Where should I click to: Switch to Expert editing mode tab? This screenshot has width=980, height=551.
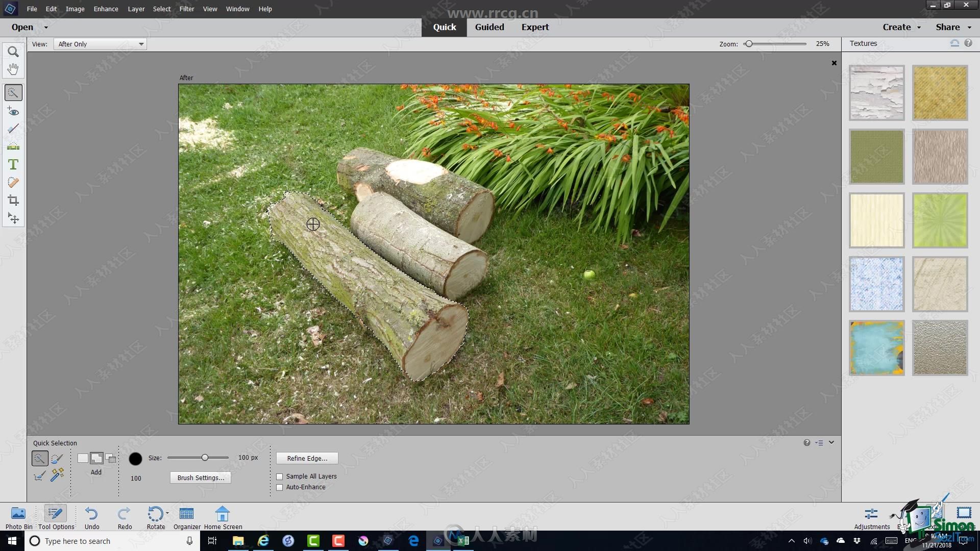535,27
